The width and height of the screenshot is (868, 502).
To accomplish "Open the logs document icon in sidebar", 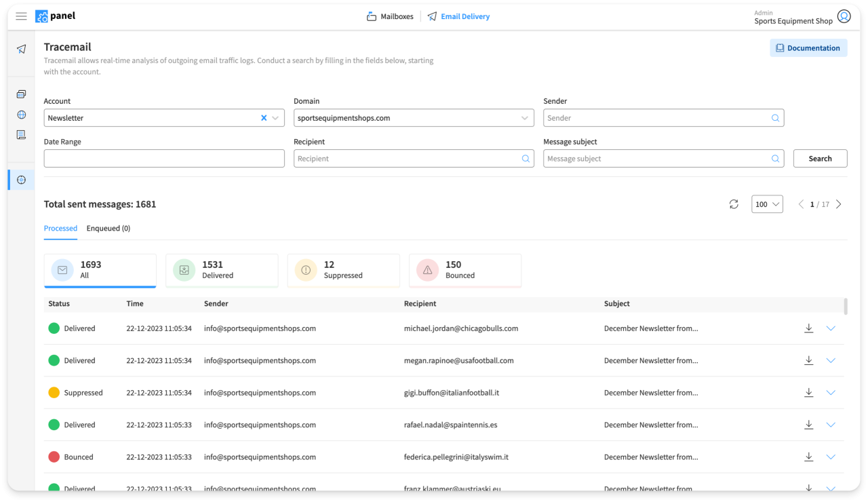I will 21,134.
